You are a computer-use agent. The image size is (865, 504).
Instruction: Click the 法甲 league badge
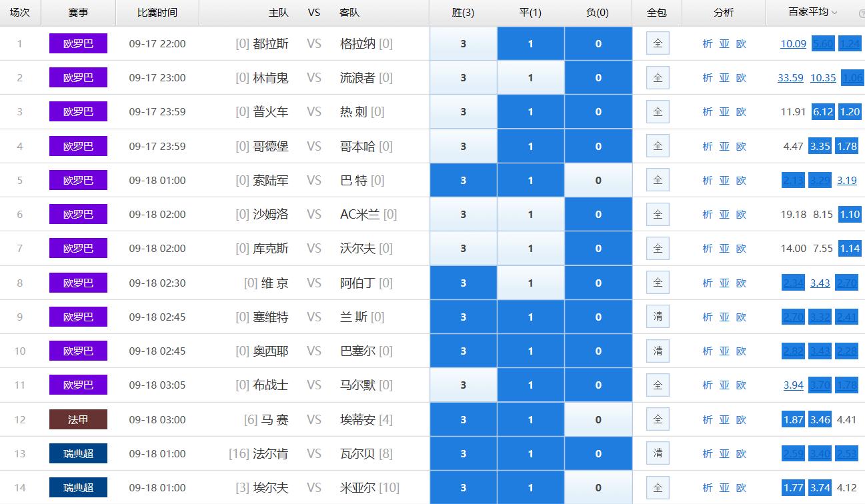pos(78,419)
